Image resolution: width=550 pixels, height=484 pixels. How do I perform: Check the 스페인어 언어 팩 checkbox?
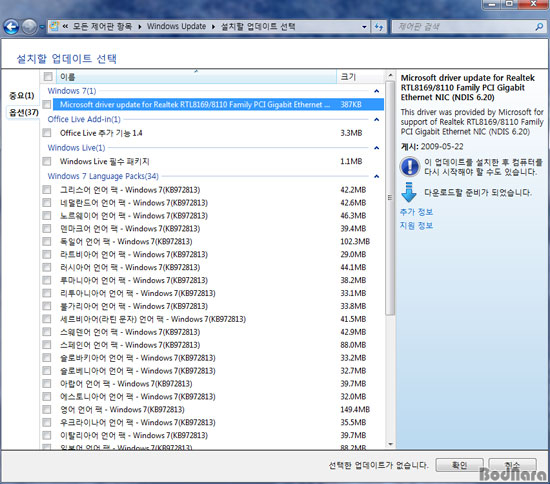tap(47, 345)
